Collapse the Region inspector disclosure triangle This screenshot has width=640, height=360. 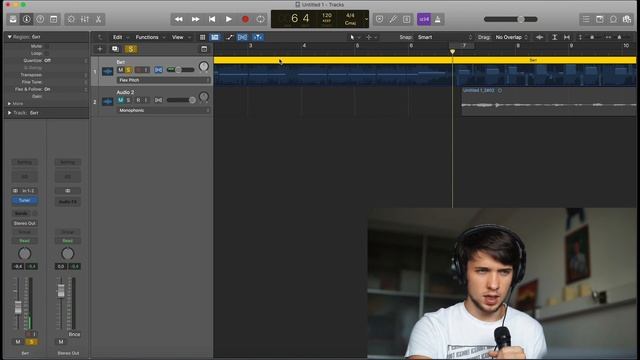point(9,37)
